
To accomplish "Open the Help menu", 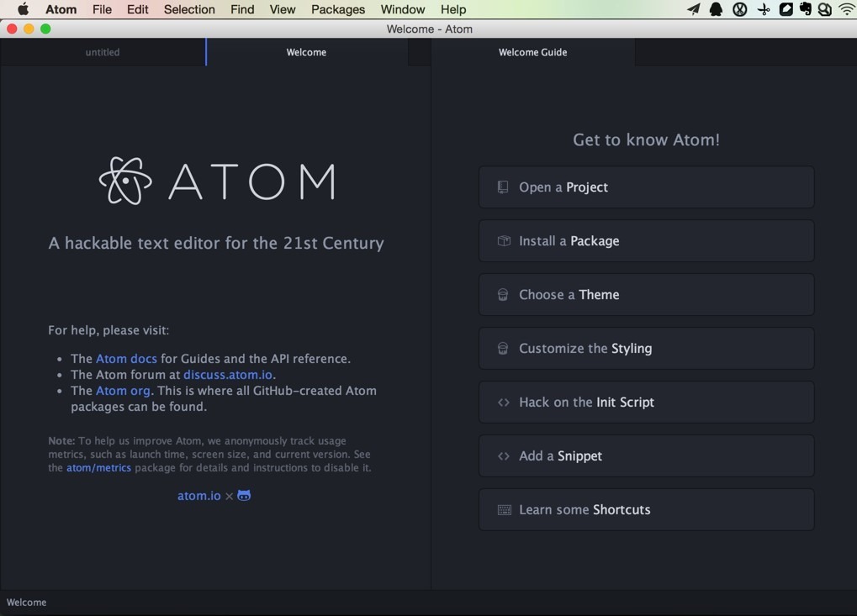I will [x=453, y=9].
